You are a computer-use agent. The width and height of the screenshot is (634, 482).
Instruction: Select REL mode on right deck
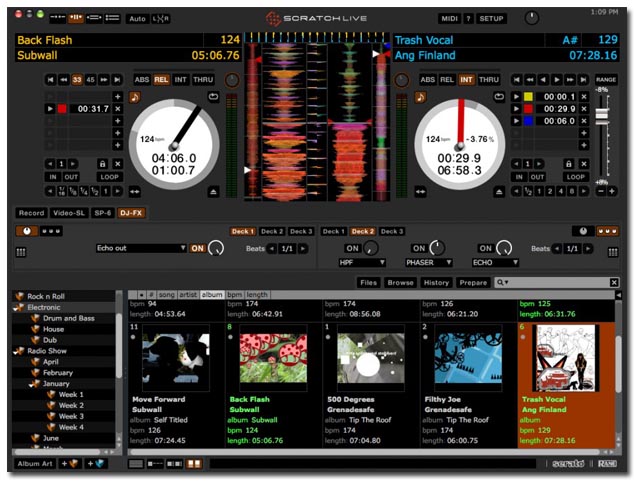446,80
